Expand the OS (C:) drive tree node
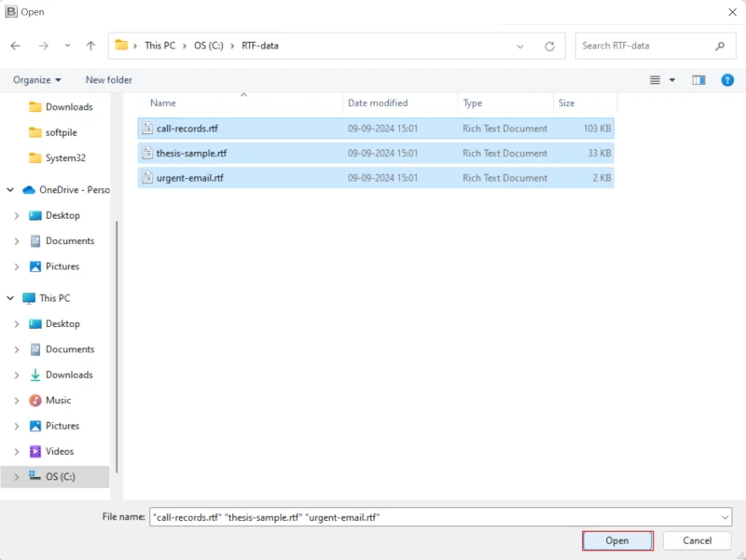Screen dimensions: 746x560 (16, 477)
